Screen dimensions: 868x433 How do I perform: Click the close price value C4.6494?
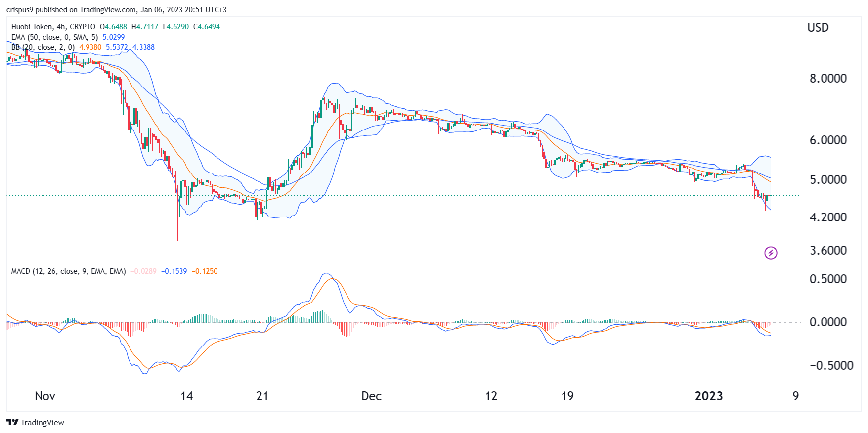pos(207,27)
